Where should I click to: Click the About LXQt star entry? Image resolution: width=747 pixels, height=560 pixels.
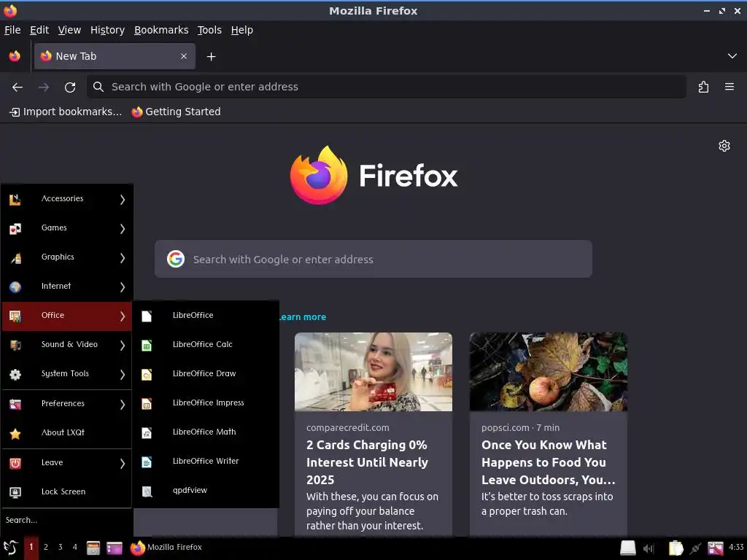(66, 433)
